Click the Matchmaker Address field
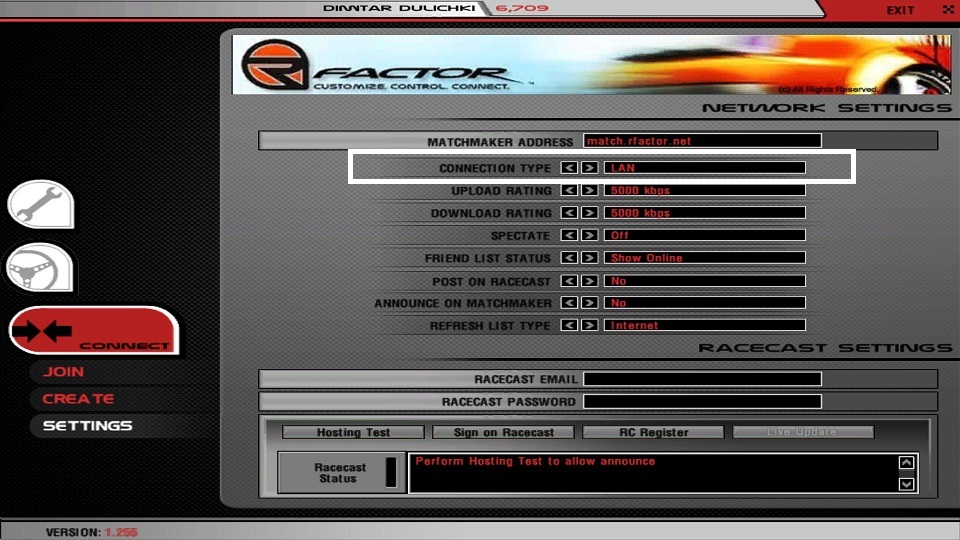Viewport: 960px width, 540px height. pos(702,141)
